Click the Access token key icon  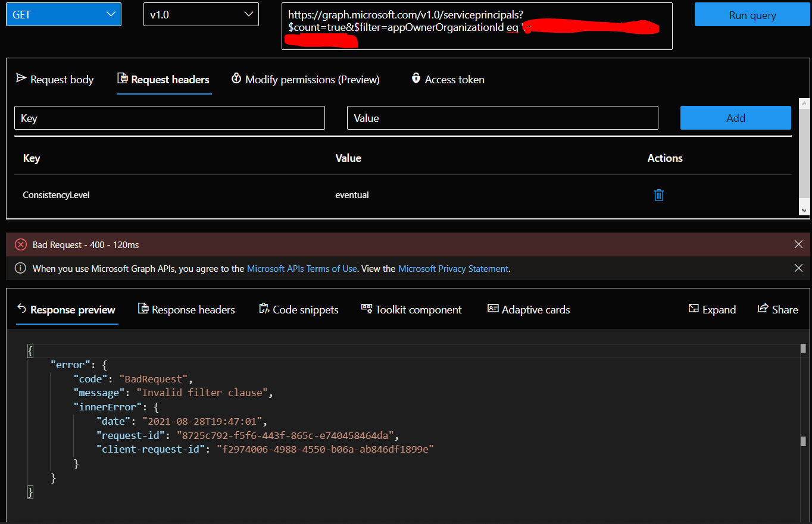pyautogui.click(x=416, y=79)
